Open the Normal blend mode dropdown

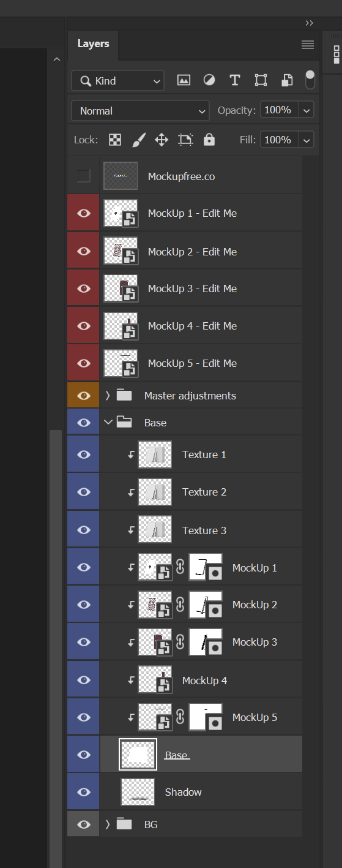140,111
